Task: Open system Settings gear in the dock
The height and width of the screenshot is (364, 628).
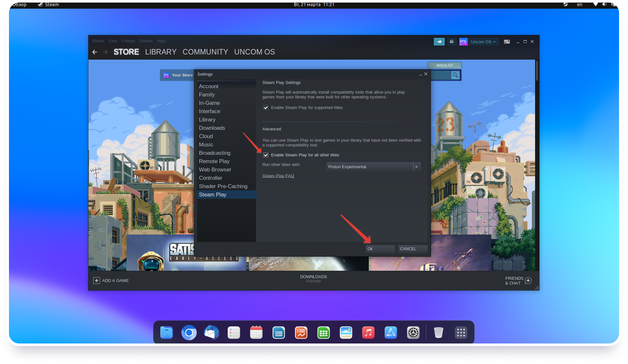Action: click(x=413, y=333)
